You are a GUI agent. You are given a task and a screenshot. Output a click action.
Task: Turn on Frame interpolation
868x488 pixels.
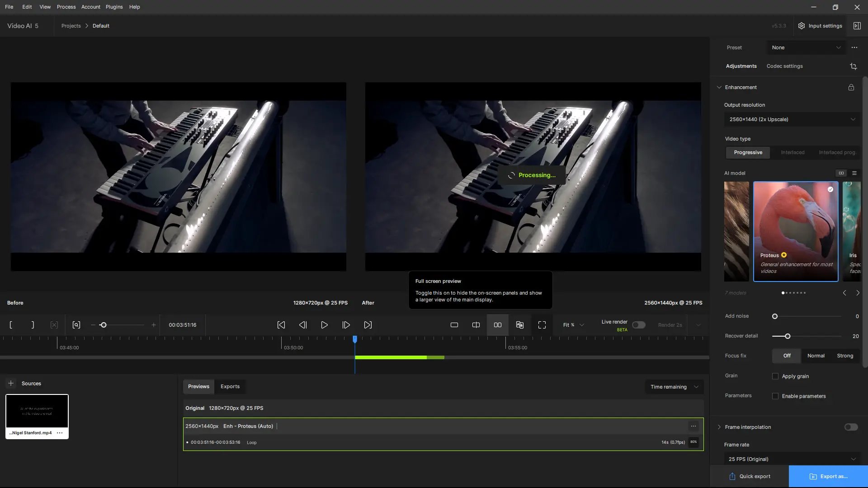(851, 427)
